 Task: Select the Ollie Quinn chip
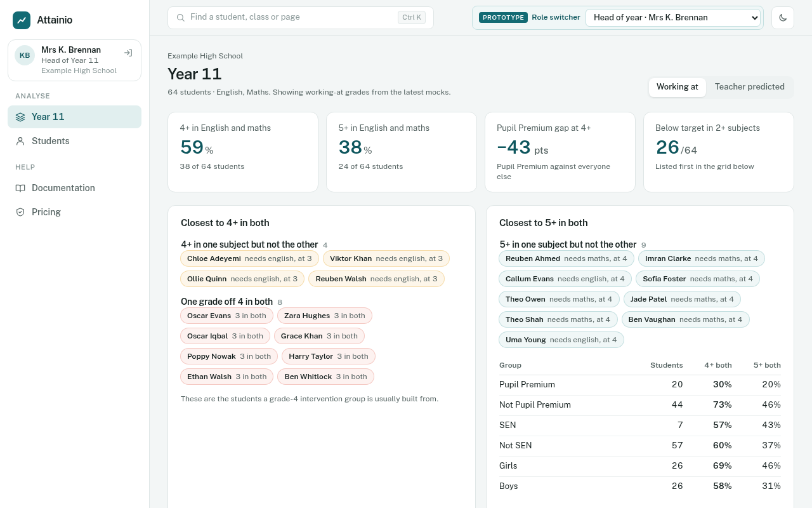point(242,279)
